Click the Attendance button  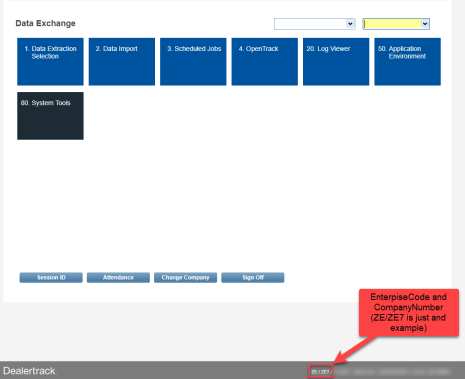[118, 278]
